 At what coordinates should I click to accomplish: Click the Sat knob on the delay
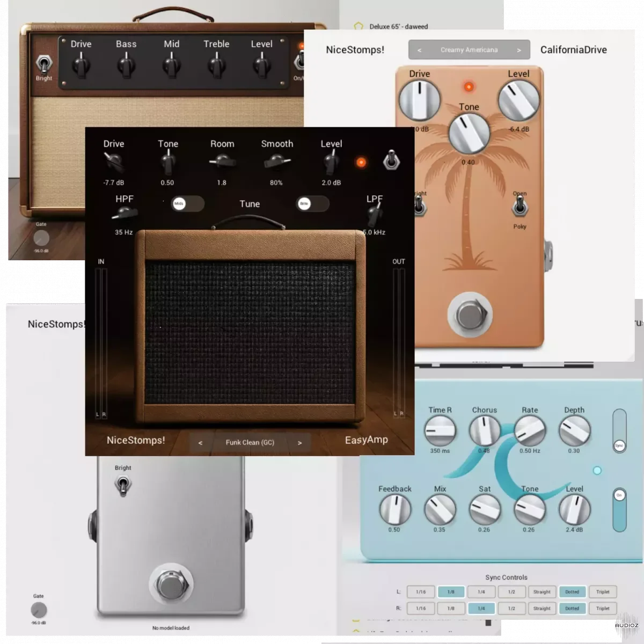coord(485,509)
